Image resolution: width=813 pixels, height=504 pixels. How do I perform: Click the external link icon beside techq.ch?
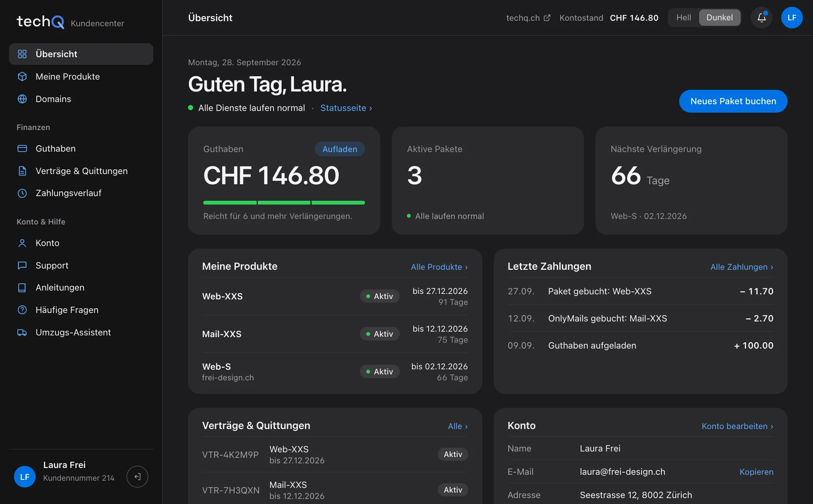[547, 18]
